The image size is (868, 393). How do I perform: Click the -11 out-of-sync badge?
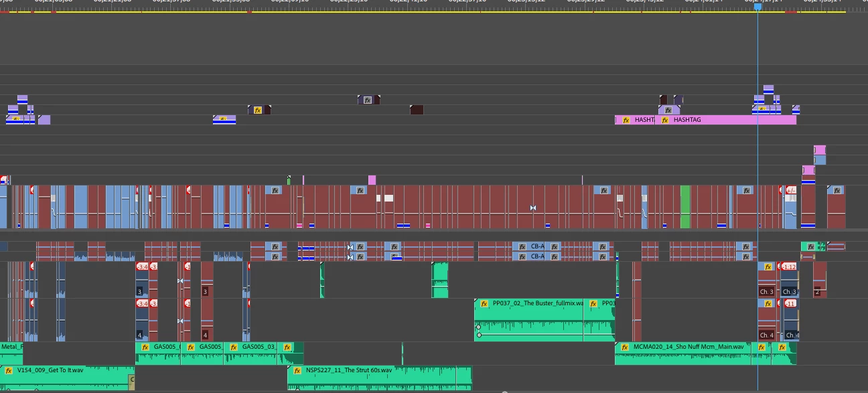(790, 303)
